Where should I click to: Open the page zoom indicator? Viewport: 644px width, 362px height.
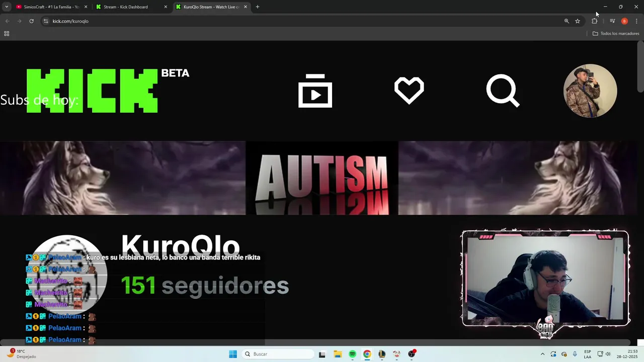567,21
